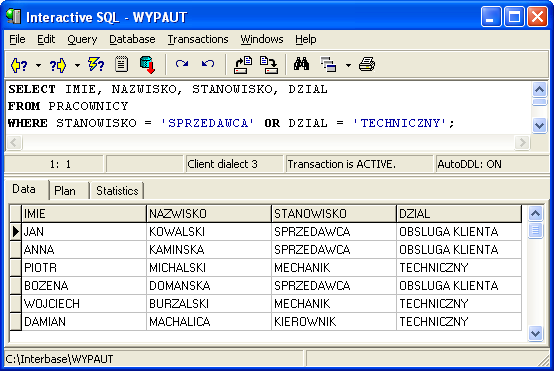The width and height of the screenshot is (554, 371).
Task: Open the Help menu
Action: click(306, 39)
